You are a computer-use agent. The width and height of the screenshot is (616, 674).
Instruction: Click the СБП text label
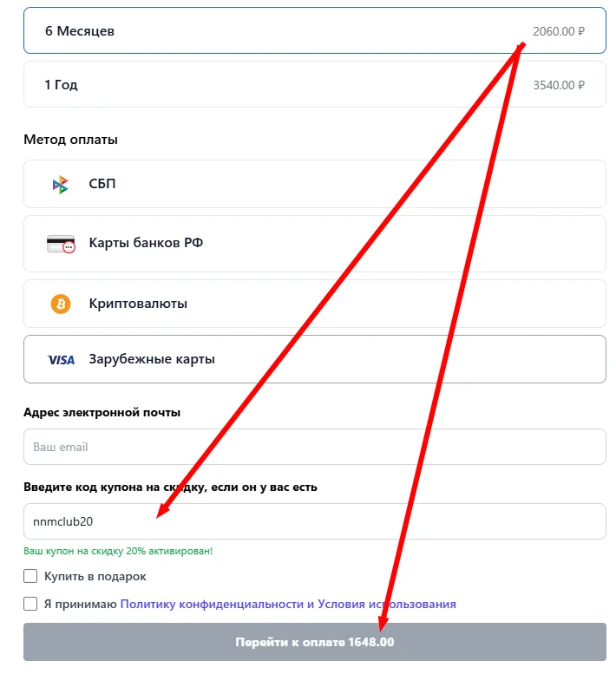pyautogui.click(x=102, y=184)
